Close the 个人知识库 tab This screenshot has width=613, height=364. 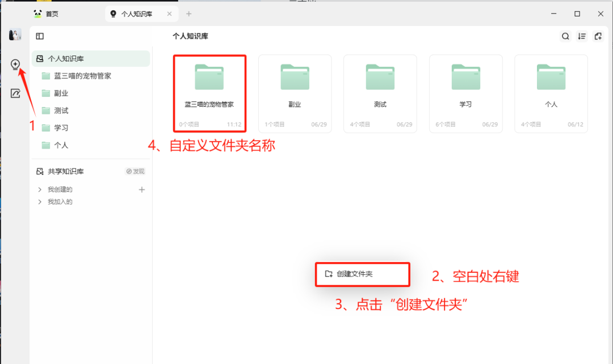(169, 14)
